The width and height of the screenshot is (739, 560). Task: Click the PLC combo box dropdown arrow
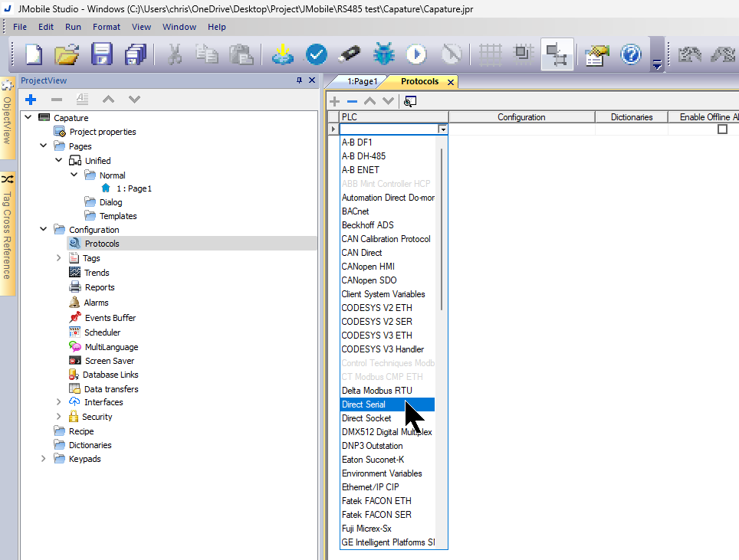pyautogui.click(x=442, y=129)
